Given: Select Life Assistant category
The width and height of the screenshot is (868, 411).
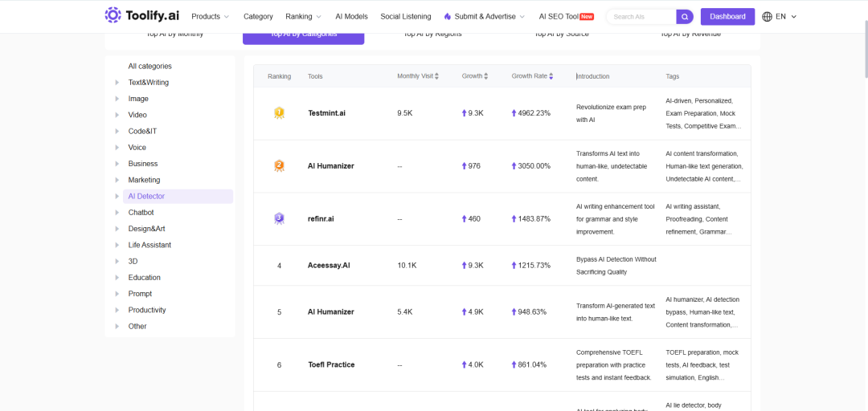Looking at the screenshot, I should 149,245.
